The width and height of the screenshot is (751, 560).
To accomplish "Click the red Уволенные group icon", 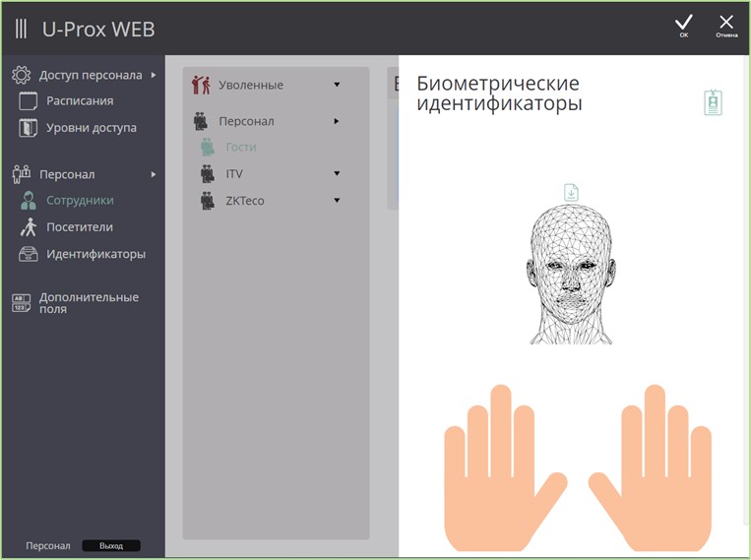I will [x=201, y=85].
